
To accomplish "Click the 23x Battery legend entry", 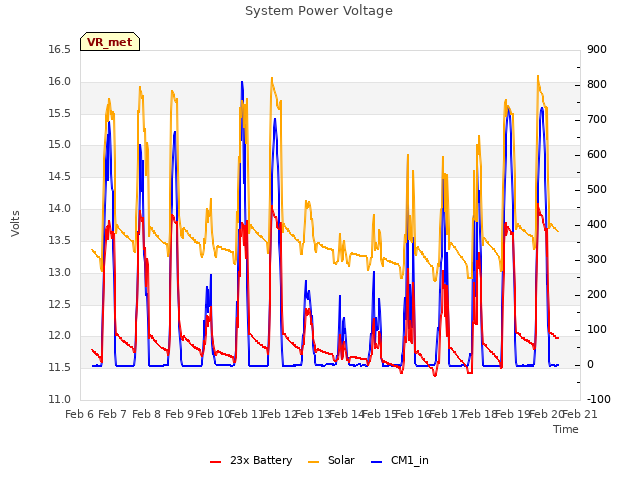I will 251,461.
